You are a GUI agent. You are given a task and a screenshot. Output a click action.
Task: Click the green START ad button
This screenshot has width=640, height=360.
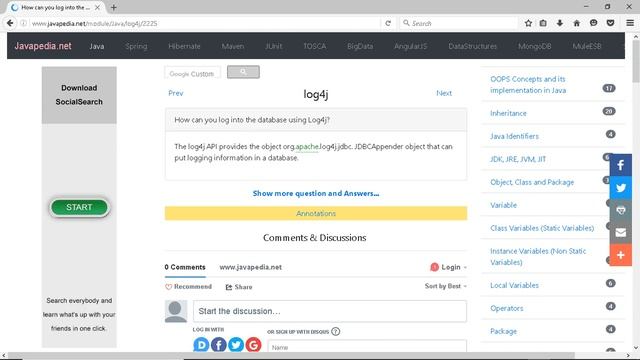coord(79,207)
